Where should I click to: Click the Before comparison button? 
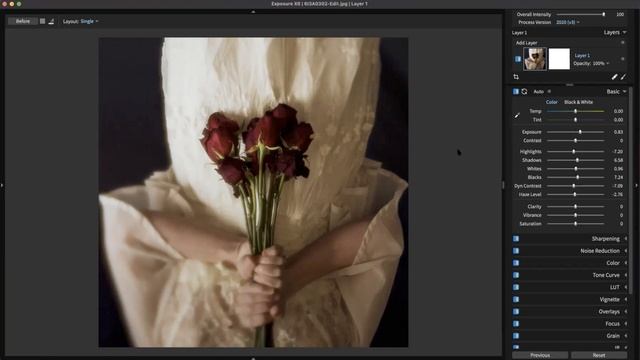22,21
